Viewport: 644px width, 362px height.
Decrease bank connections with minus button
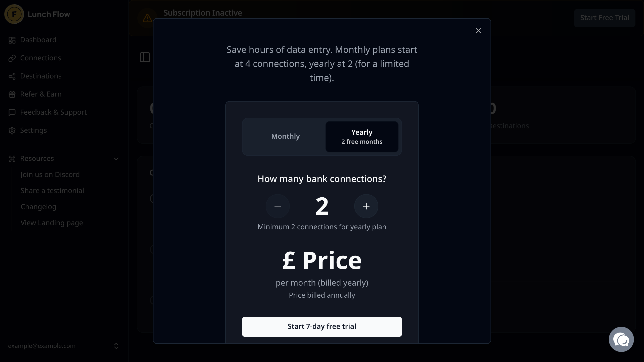click(x=277, y=206)
